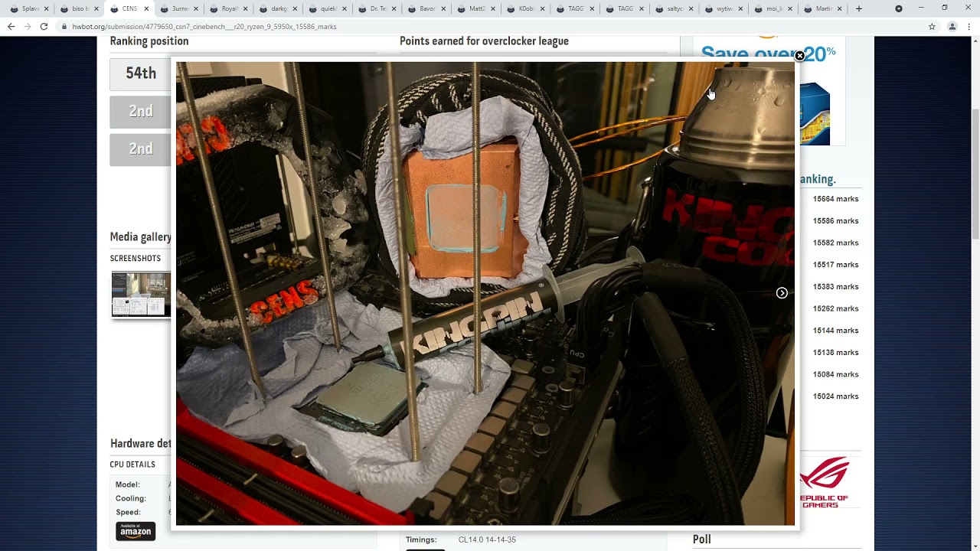Close the wytiw tab
The image size is (980, 551).
pyautogui.click(x=741, y=9)
